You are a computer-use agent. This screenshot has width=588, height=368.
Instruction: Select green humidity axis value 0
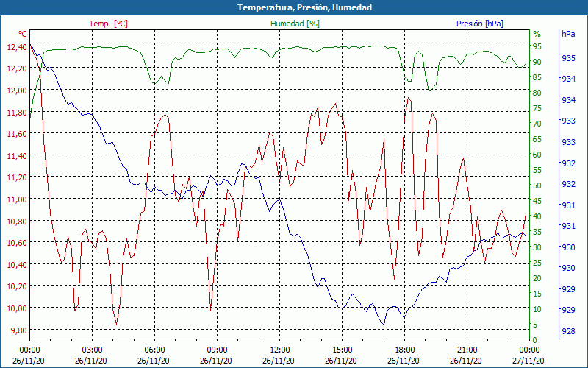click(535, 340)
